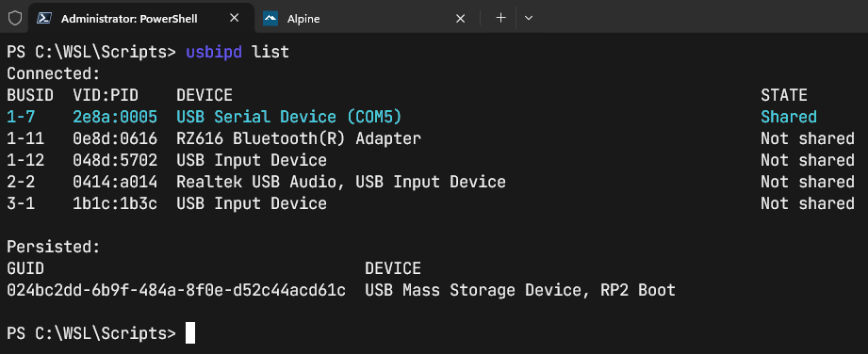The height and width of the screenshot is (354, 868).
Task: Click the GUID column header
Action: (25, 269)
